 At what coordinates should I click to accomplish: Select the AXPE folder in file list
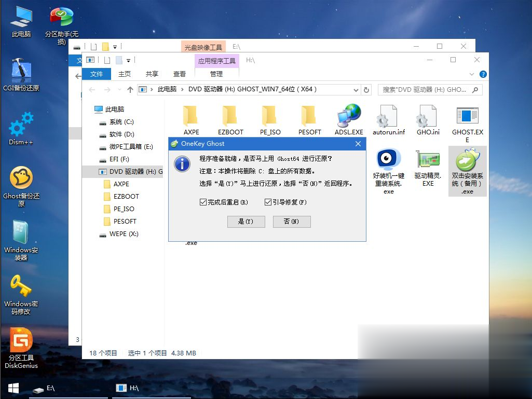click(x=191, y=120)
